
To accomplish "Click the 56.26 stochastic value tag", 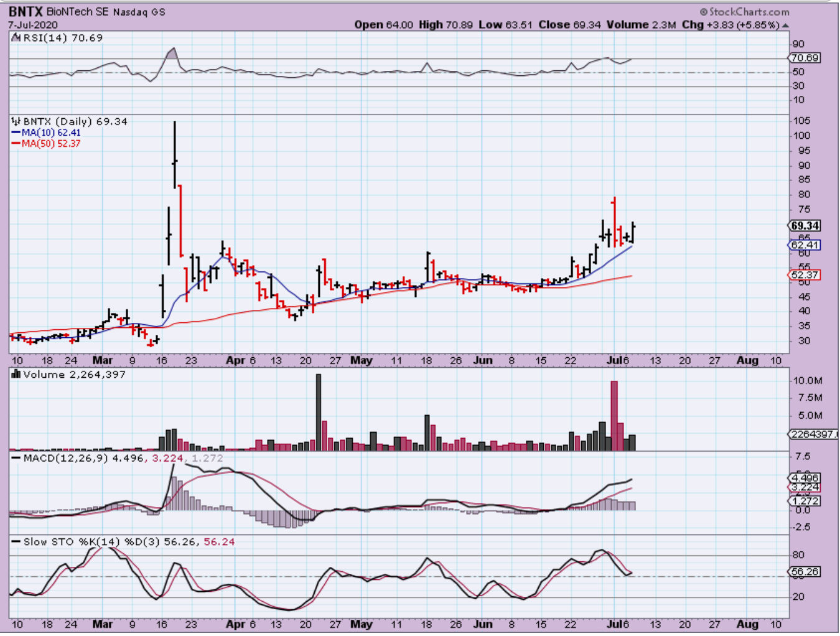I will pyautogui.click(x=804, y=571).
